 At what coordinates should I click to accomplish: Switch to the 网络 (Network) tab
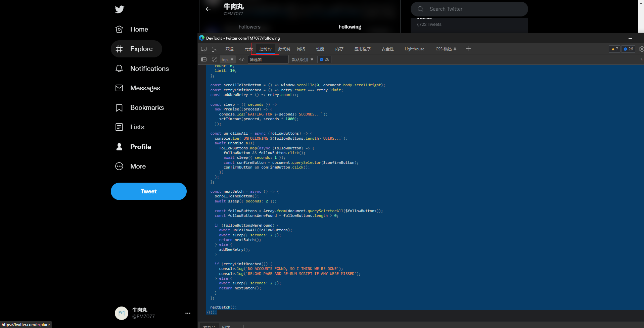click(x=301, y=49)
